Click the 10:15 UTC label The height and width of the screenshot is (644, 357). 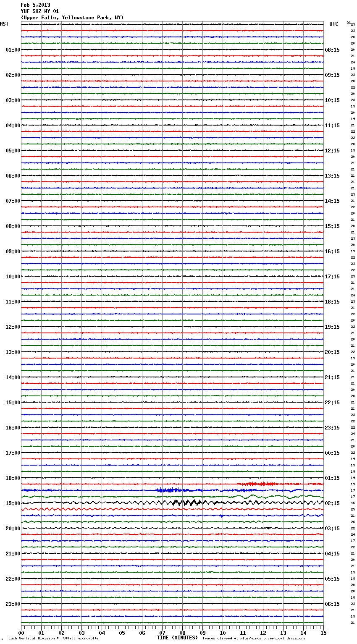coord(332,100)
